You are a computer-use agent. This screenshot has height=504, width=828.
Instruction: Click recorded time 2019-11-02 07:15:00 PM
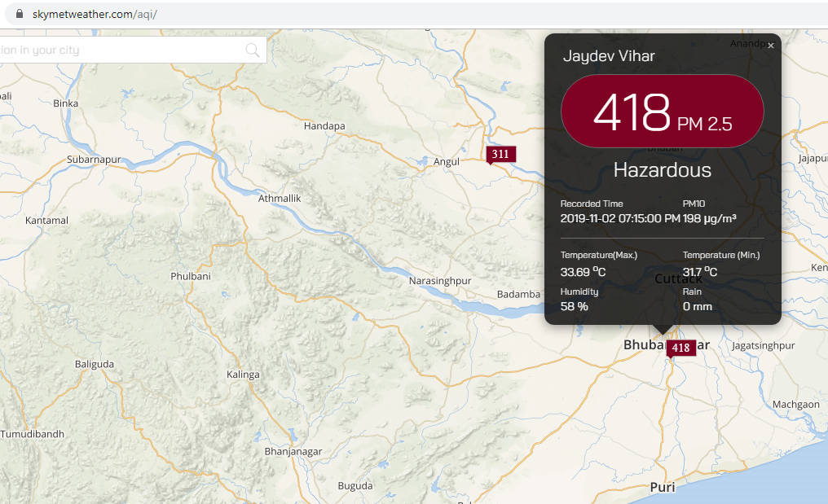click(x=620, y=218)
